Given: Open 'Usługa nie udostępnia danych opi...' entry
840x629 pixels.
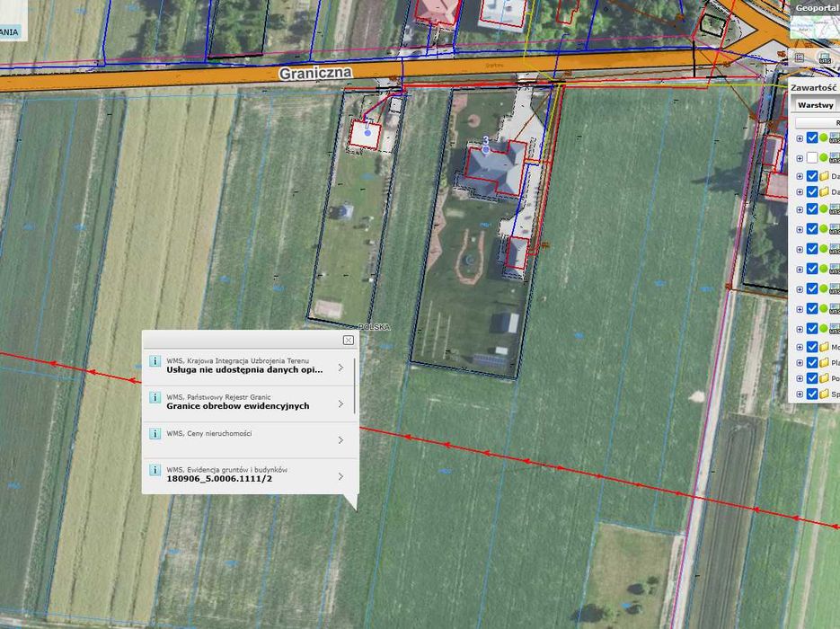Looking at the screenshot, I should coord(244,369).
